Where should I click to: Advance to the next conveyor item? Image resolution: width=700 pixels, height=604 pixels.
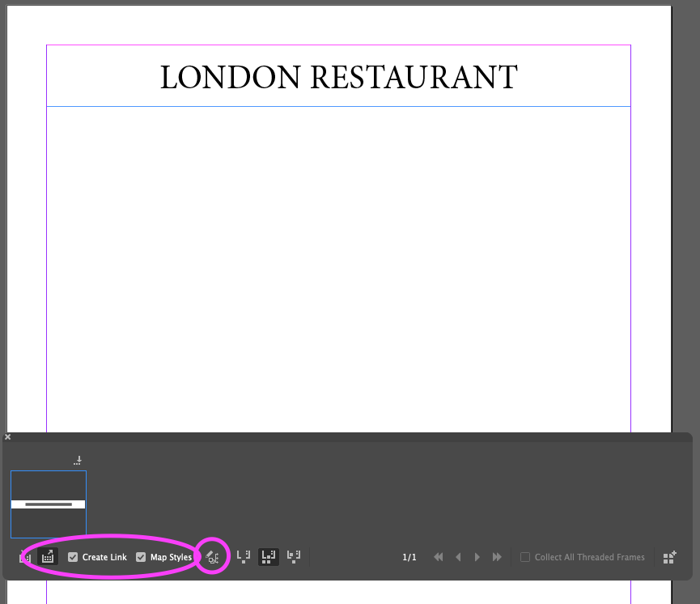click(477, 557)
